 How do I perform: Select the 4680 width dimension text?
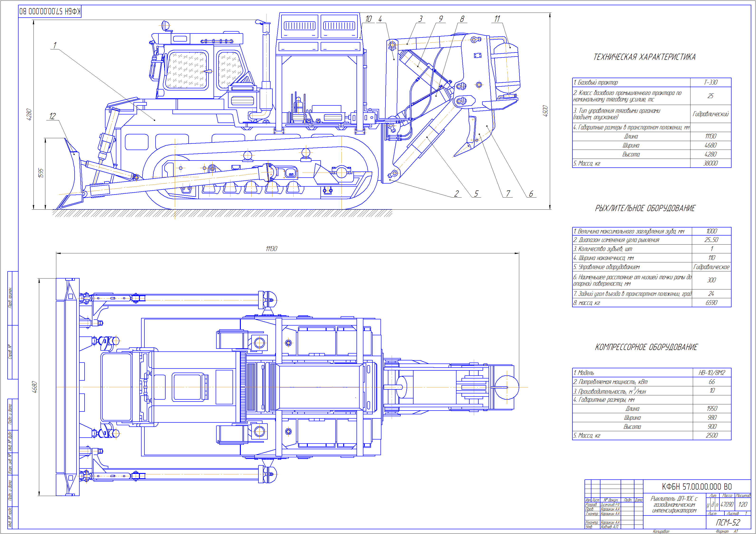34,387
